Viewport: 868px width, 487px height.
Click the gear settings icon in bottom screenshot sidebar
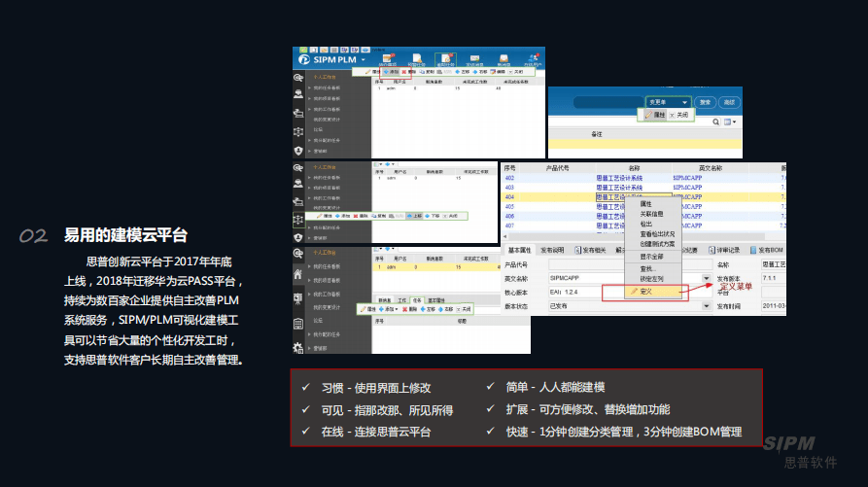[297, 348]
